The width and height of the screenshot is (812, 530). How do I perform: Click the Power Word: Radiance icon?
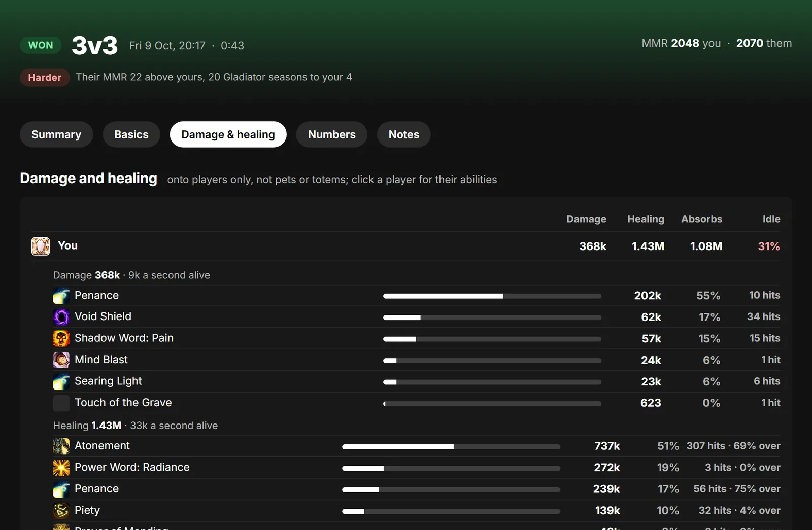[61, 467]
